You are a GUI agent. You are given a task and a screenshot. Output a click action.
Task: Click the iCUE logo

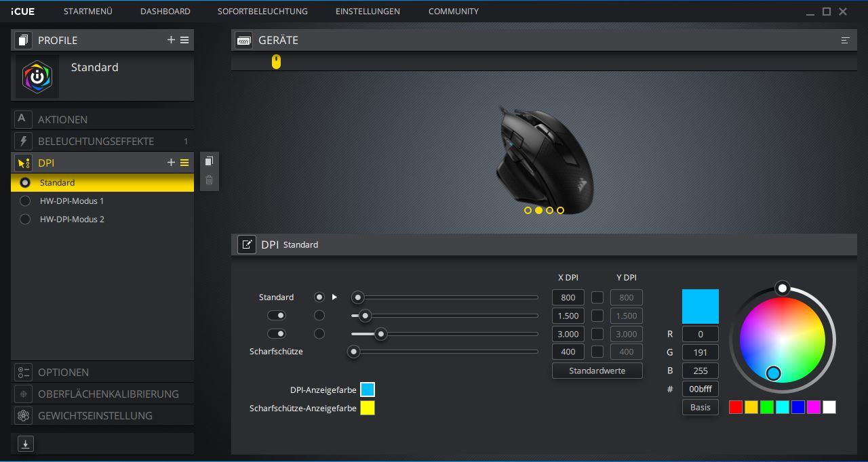[x=22, y=12]
